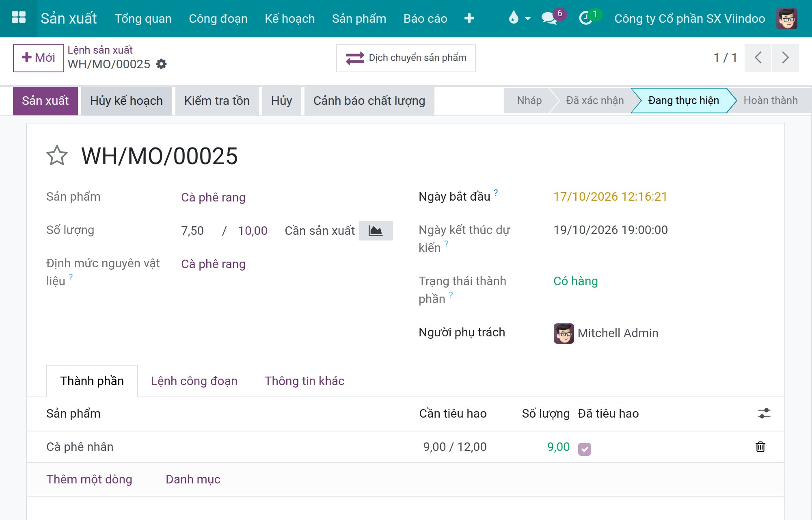Click Kiểm tra tồn button

click(x=217, y=101)
